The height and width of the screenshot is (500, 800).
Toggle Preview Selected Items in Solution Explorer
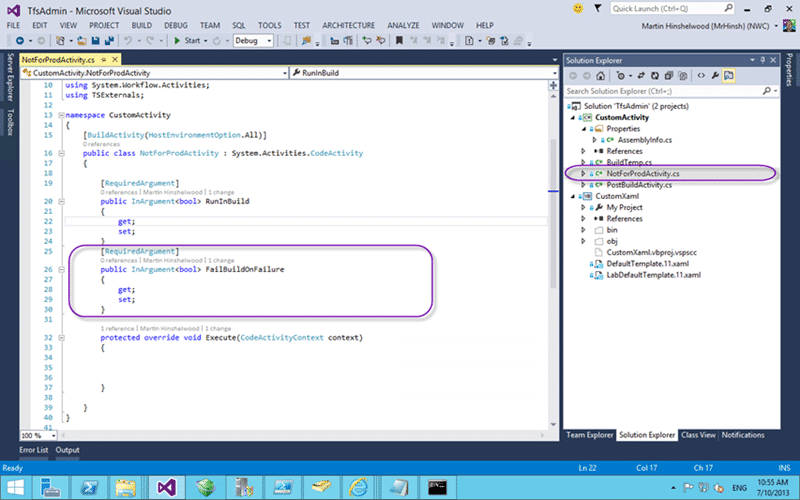point(729,76)
